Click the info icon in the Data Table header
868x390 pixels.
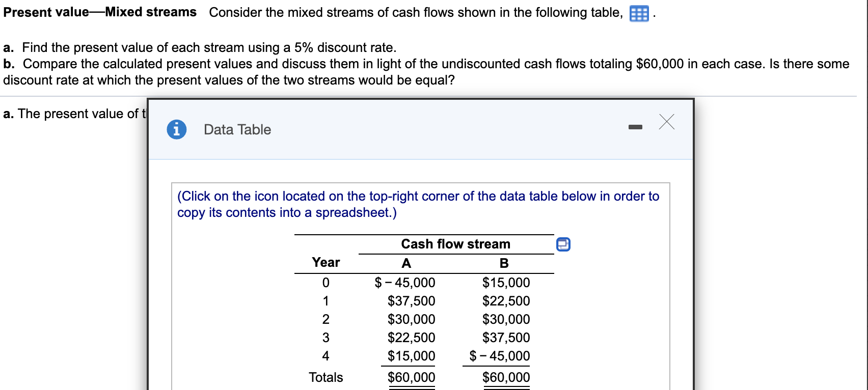[176, 129]
